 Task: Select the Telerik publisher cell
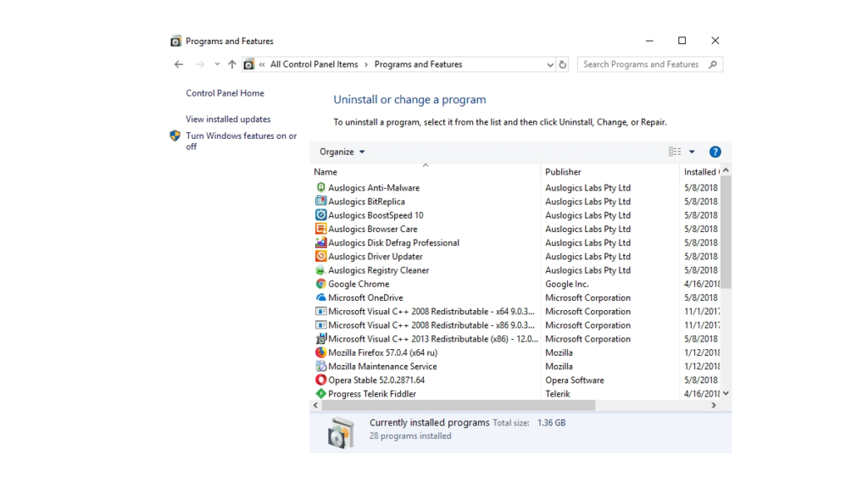pos(558,393)
